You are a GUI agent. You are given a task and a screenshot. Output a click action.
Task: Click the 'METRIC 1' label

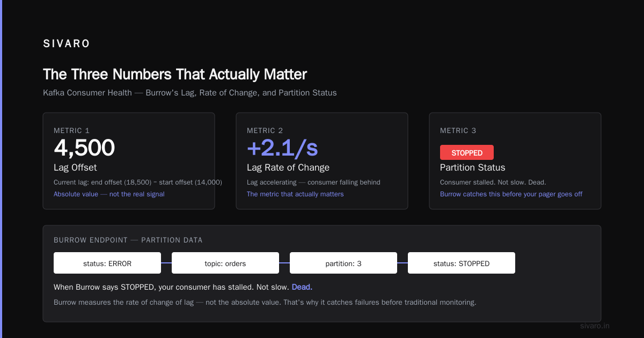tap(72, 130)
